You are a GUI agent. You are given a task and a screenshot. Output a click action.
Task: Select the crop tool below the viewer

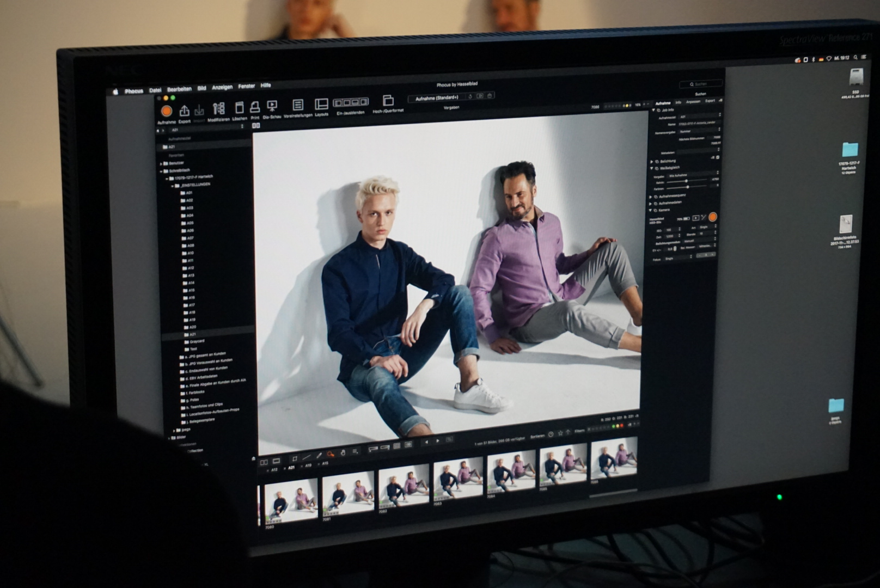[x=295, y=458]
